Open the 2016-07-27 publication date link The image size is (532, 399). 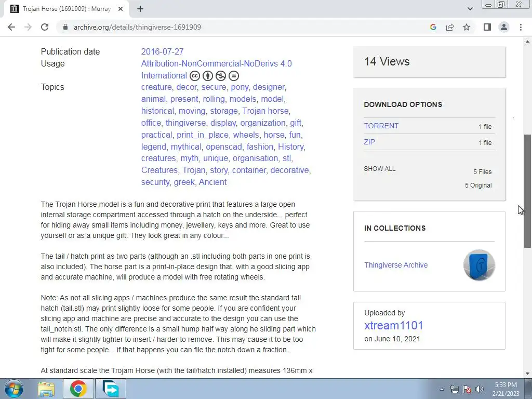pyautogui.click(x=162, y=51)
